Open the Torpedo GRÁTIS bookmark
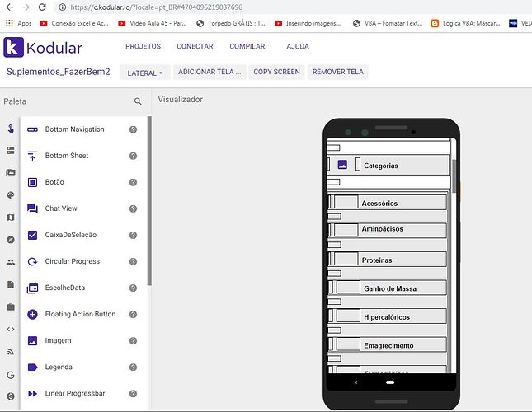Screen dimensions: 532x412 click(231, 23)
